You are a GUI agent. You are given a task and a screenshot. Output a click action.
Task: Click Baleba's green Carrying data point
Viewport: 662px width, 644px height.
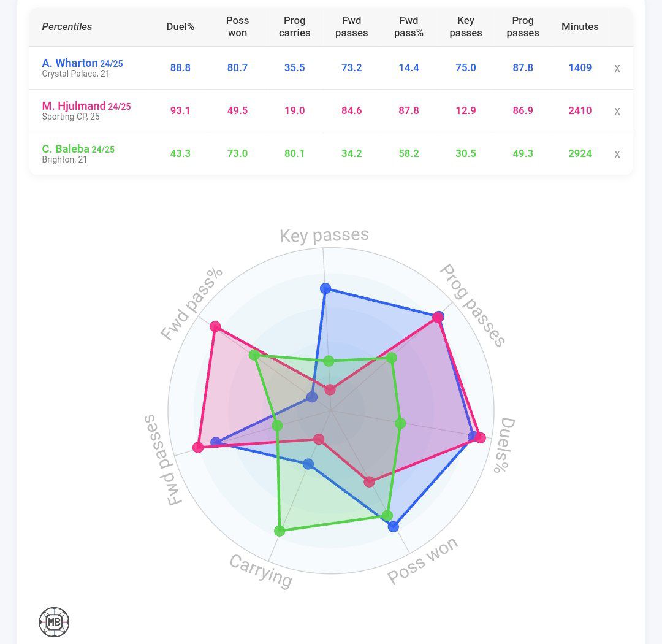pos(280,531)
